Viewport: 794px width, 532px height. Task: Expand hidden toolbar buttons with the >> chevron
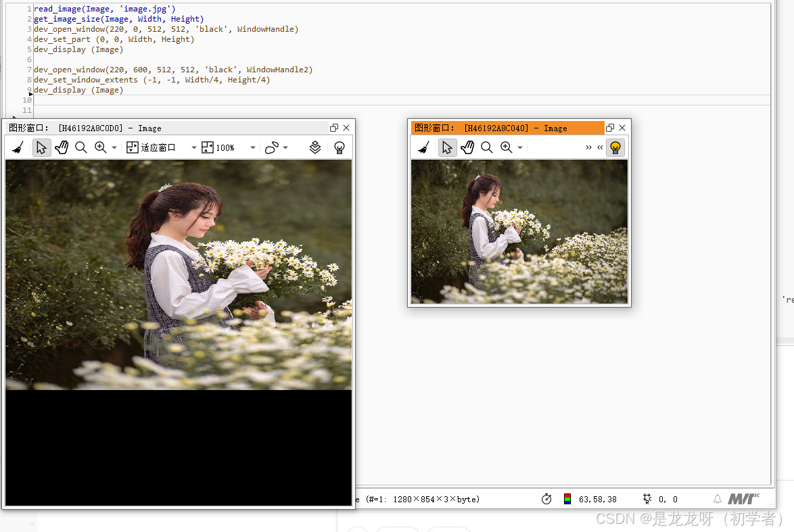point(588,147)
